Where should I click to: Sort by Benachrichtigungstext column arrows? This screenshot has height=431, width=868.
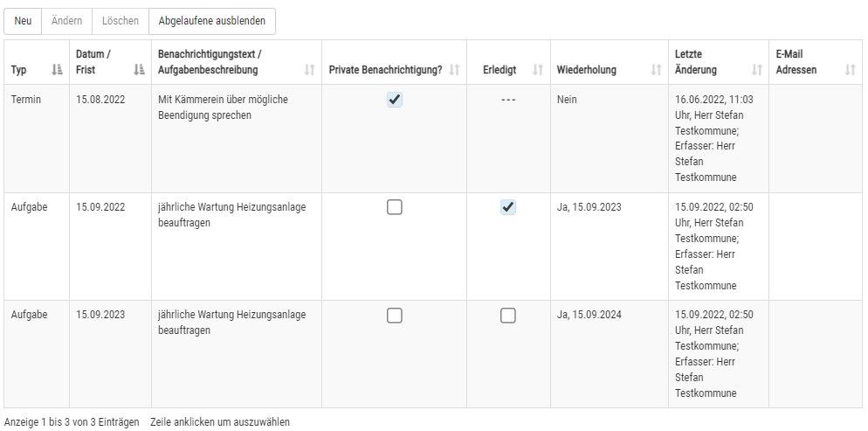[309, 70]
